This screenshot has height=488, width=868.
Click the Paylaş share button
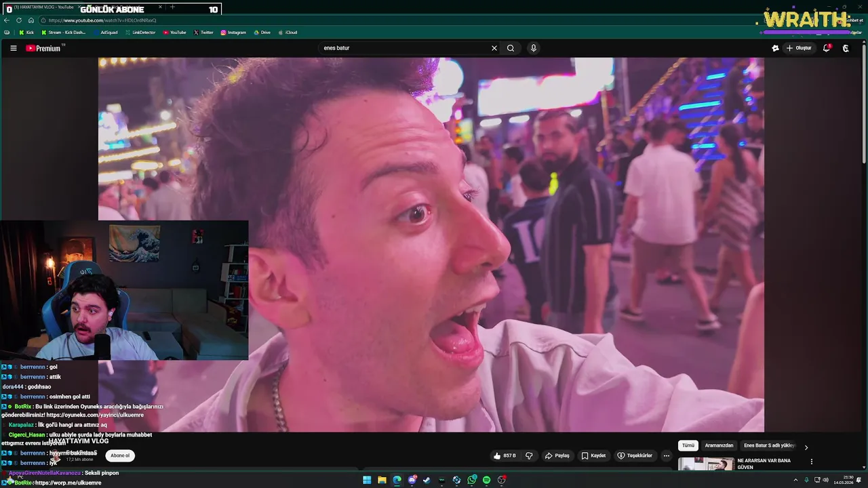pos(557,455)
